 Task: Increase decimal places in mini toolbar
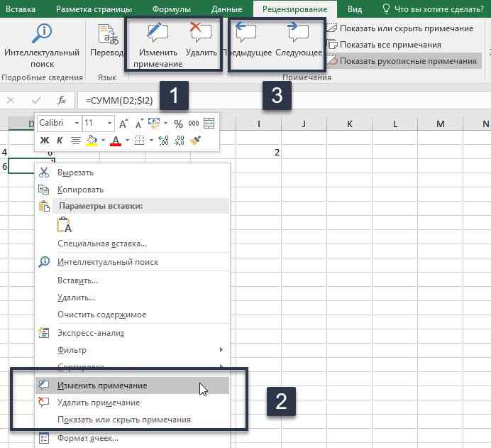click(163, 141)
